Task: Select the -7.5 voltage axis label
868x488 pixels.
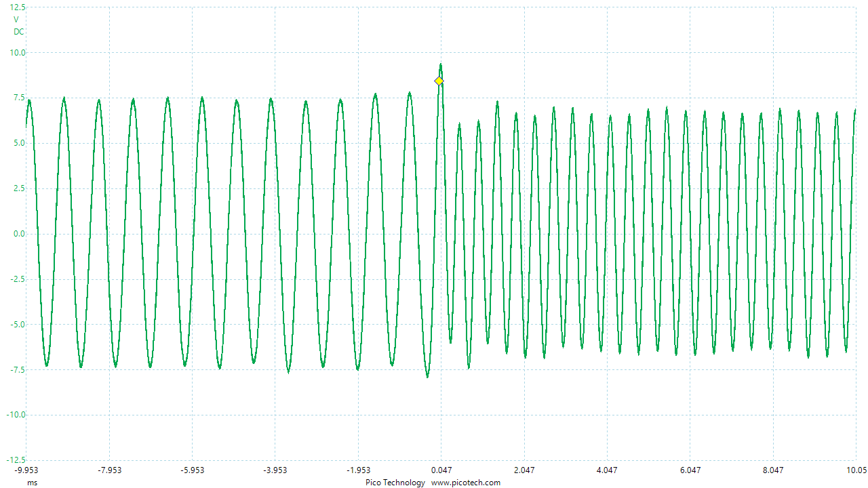Action: (16, 369)
